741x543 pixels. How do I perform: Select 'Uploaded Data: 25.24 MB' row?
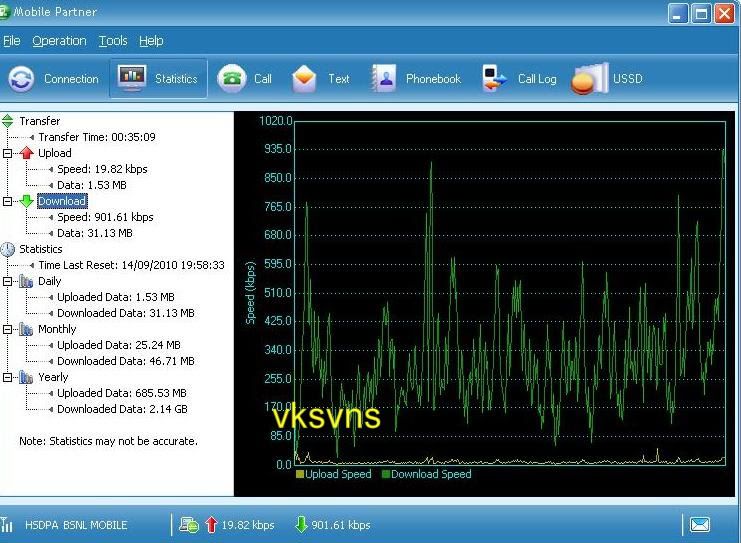point(119,345)
